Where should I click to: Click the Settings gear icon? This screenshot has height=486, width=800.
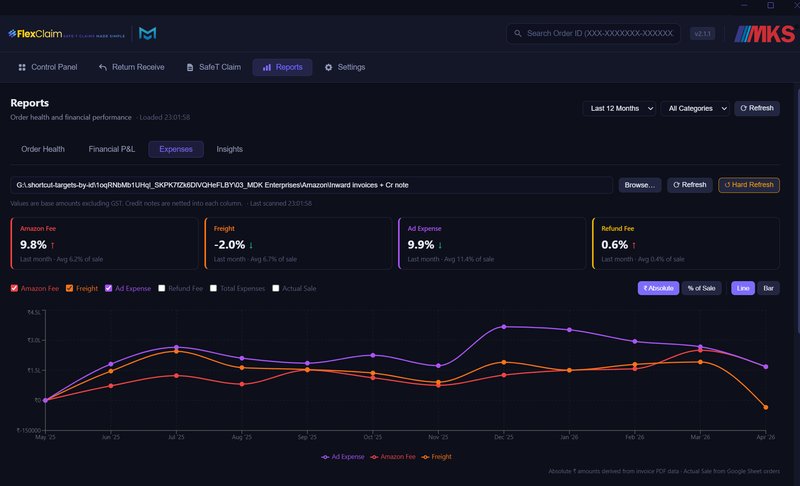(329, 67)
